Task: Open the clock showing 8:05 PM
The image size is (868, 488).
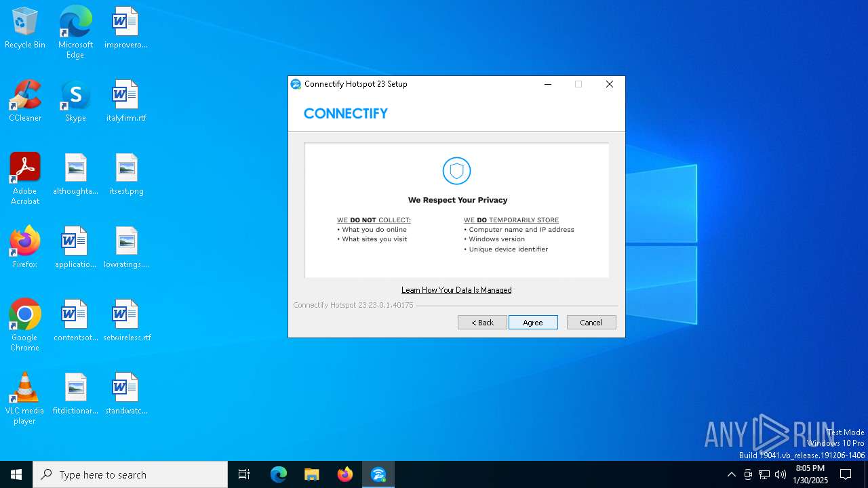Action: [810, 474]
